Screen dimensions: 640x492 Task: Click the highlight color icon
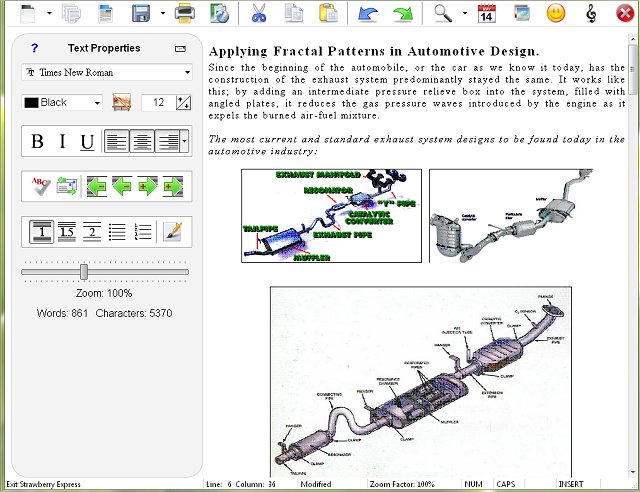[x=122, y=102]
